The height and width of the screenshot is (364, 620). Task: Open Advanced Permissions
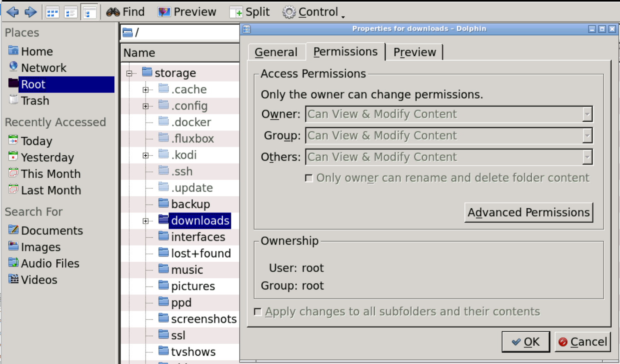click(528, 212)
